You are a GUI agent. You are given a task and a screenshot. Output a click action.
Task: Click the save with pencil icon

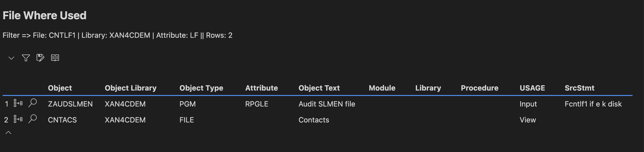pyautogui.click(x=40, y=58)
